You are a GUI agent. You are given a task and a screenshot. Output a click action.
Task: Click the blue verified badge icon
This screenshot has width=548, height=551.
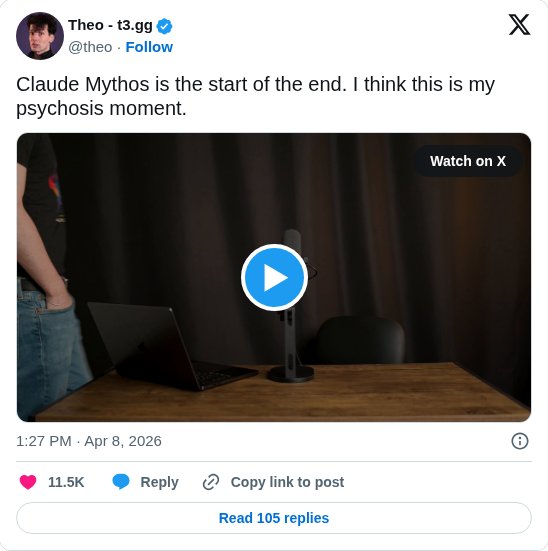tap(165, 26)
